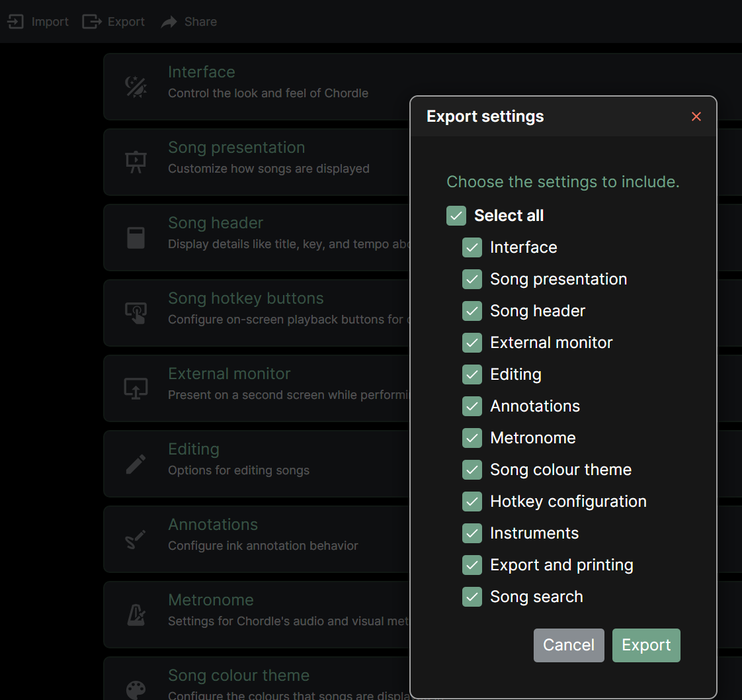Open the Song hotkey buttons heading

pos(246,298)
